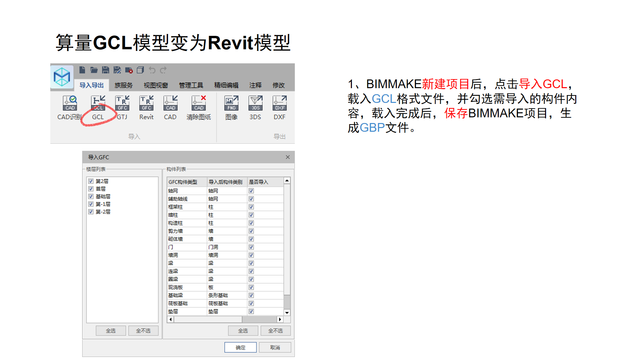Select the 连梁 component row

click(225, 271)
